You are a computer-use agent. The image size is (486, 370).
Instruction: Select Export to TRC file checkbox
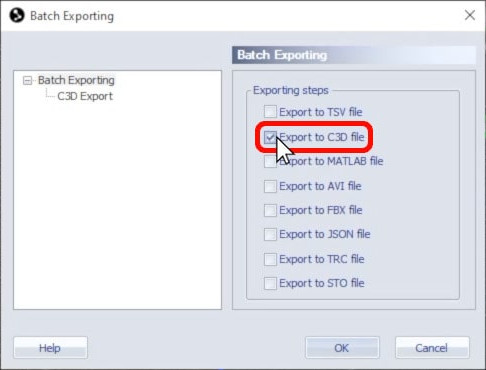coord(270,259)
